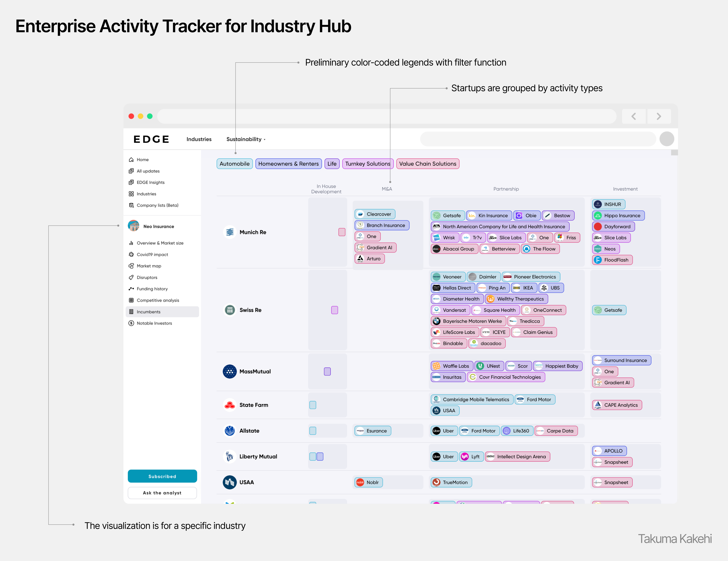Viewport: 728px width, 561px height.
Task: Open Market map sidebar icon
Action: 131,266
